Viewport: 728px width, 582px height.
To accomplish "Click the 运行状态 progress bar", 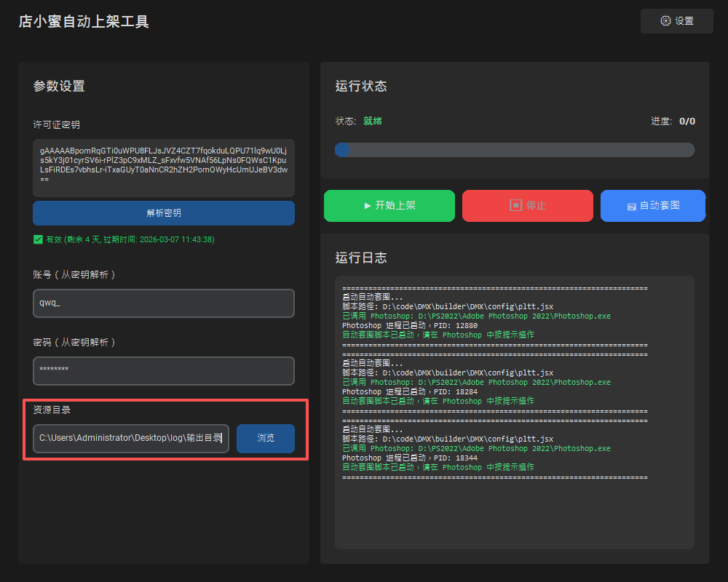I will [514, 150].
